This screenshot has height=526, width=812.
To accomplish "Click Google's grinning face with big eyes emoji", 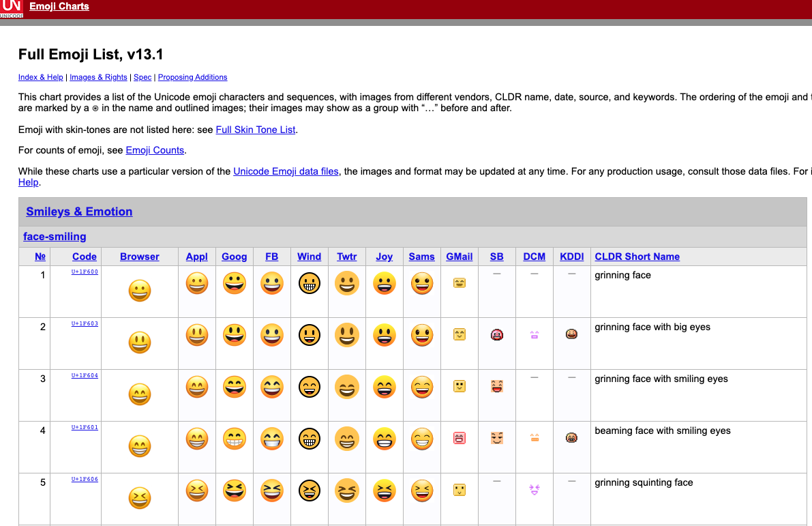I will [235, 335].
